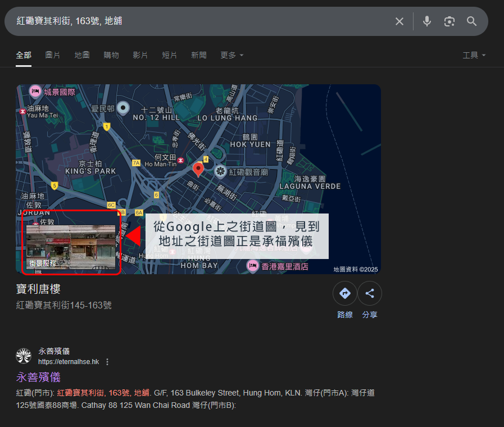Click the HOK YUEN map label

tap(251, 144)
